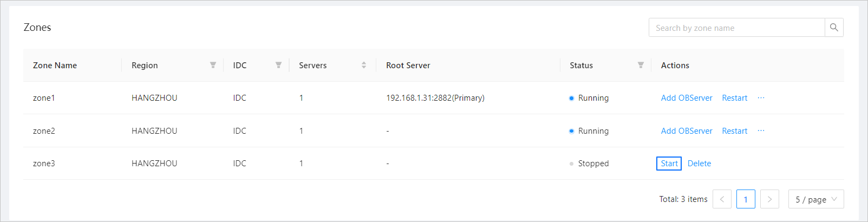Sort by Servers column sorter arrows
868x222 pixels.
(364, 65)
